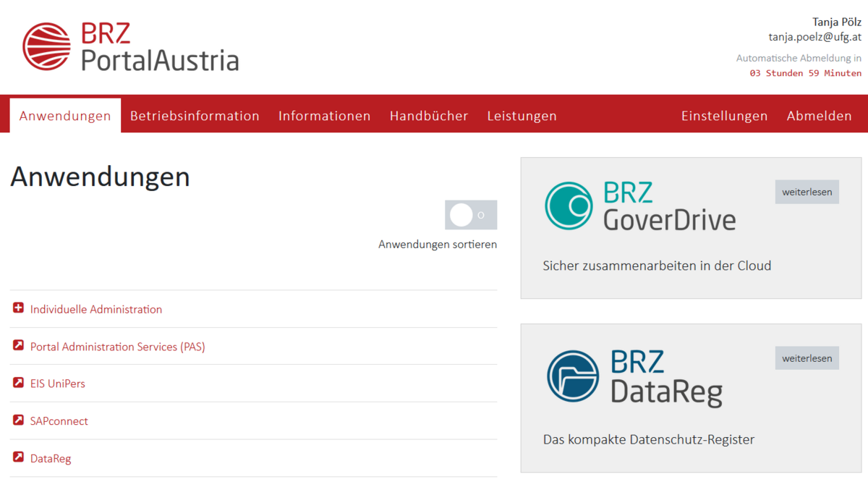Click the Sicher zusammenarbeiten in der Cloud text
The height and width of the screenshot is (482, 868).
[657, 266]
